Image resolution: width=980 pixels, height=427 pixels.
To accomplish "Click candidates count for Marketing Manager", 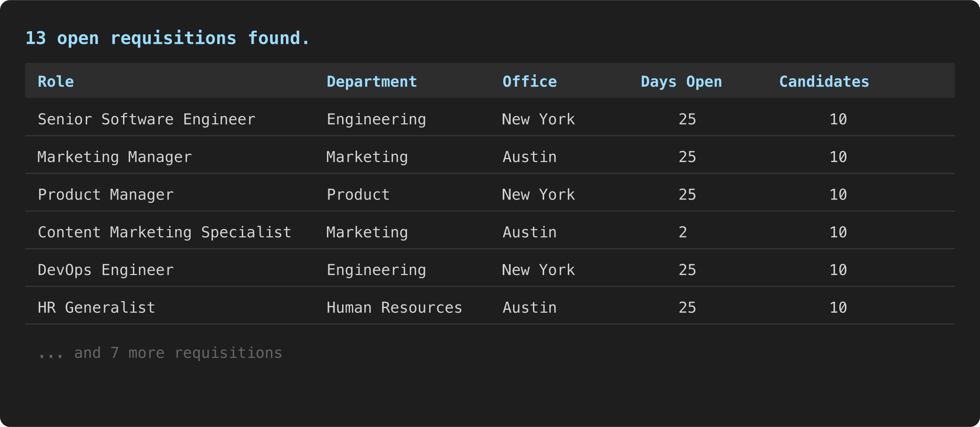I will (838, 157).
